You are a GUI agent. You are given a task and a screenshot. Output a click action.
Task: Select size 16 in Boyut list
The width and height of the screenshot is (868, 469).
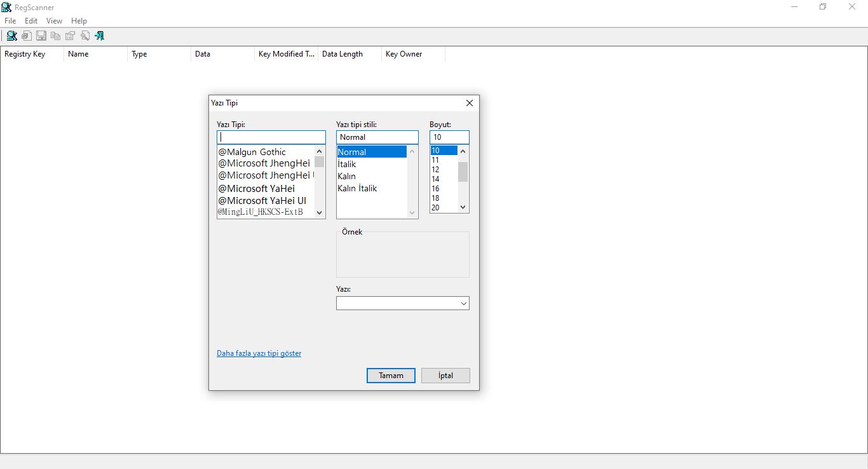pyautogui.click(x=444, y=189)
